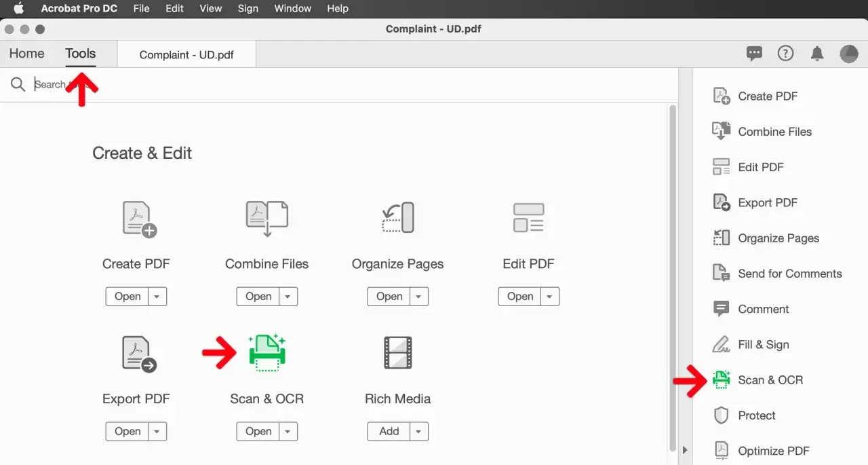Click the search magnifier icon

(18, 84)
